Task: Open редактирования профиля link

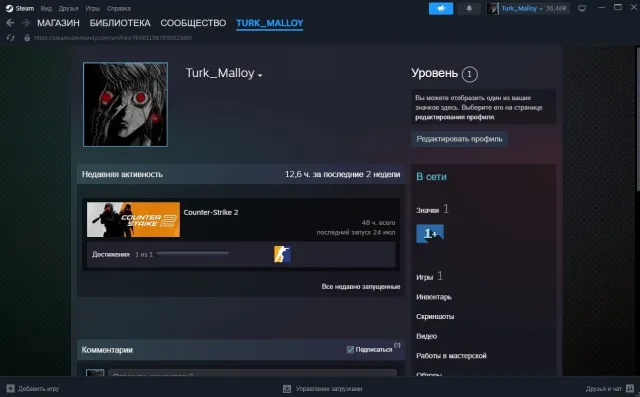Action: pos(455,117)
